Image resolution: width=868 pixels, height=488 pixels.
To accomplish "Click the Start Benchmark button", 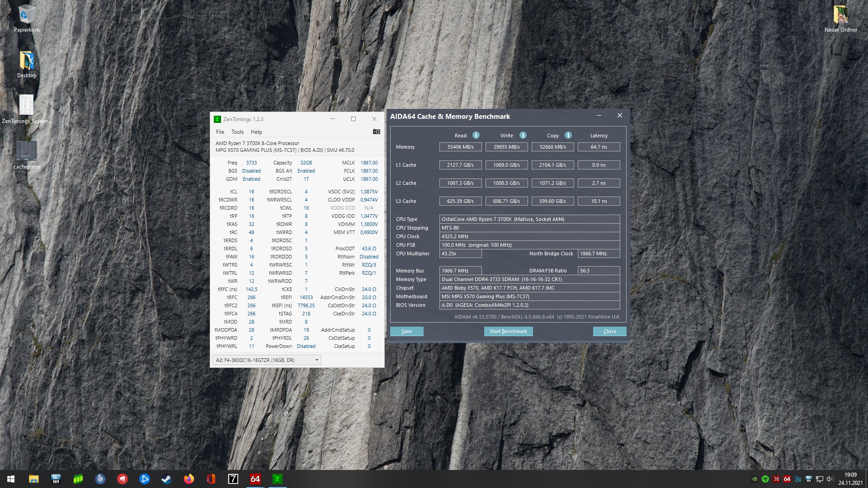I will tap(508, 331).
